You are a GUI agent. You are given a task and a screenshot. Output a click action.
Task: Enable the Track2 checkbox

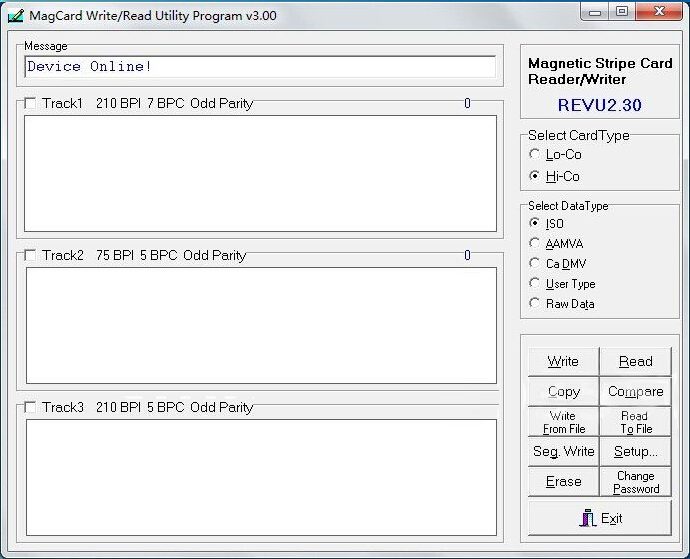tap(30, 255)
